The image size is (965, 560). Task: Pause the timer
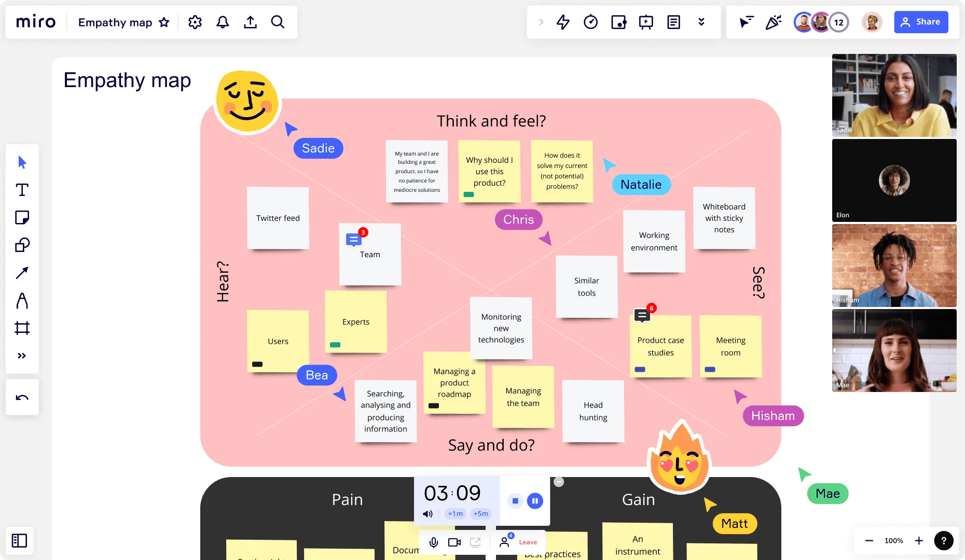pos(535,501)
